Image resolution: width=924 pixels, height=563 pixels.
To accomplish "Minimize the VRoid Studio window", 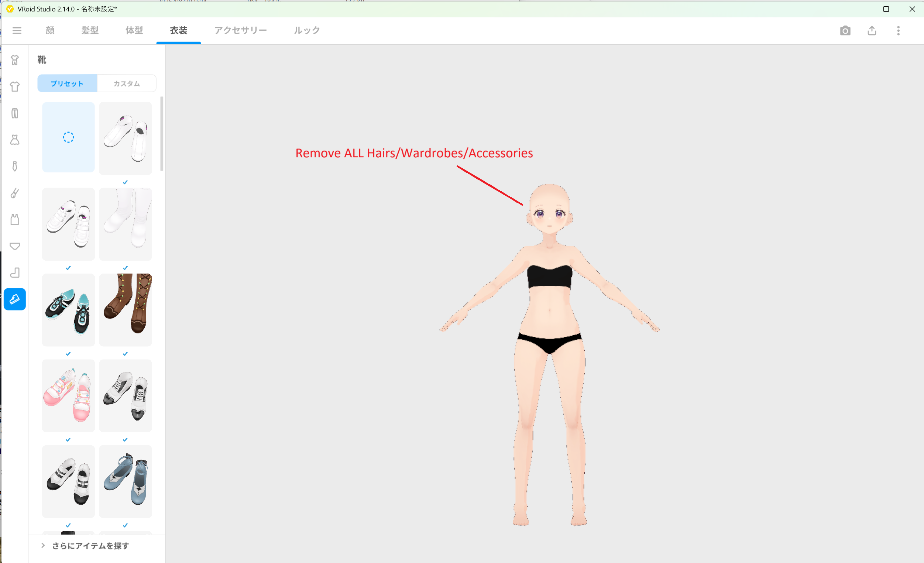I will (861, 9).
